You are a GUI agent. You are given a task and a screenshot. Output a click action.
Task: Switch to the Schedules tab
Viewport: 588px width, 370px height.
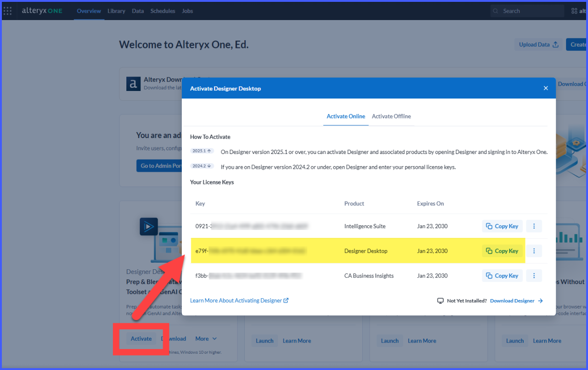163,11
